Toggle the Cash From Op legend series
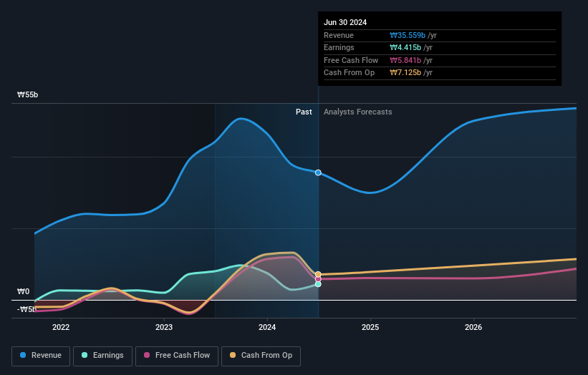 pos(261,356)
